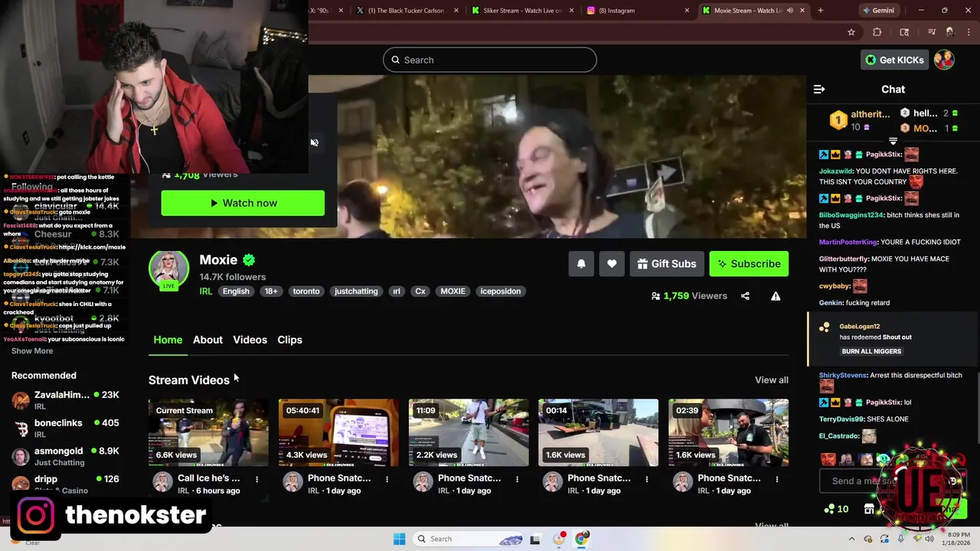Click View all for Stream Videos

pos(772,380)
